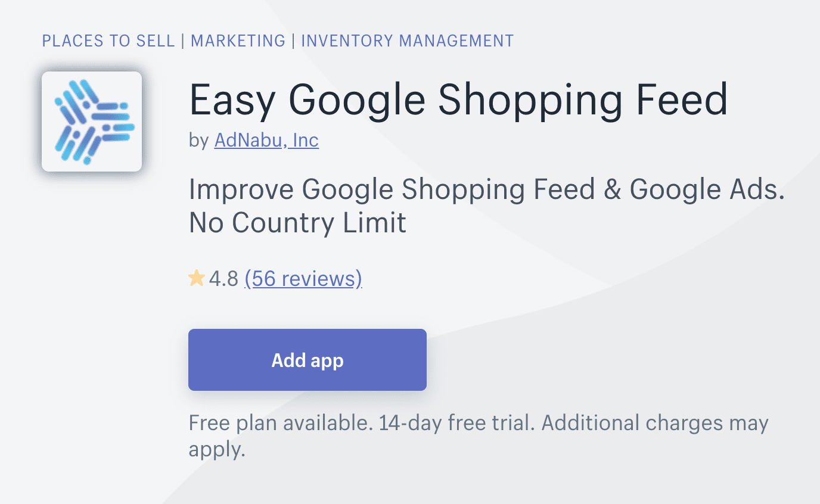Screen dimensions: 820x504
Task: Click the Easy Google Shopping Feed title
Action: coord(458,99)
